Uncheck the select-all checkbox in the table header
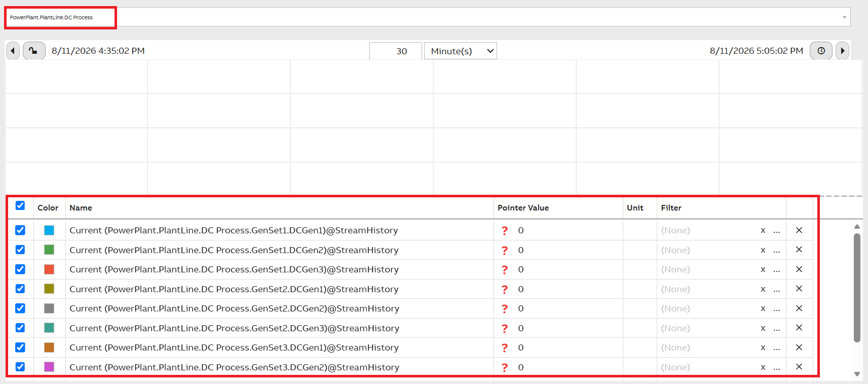The width and height of the screenshot is (868, 384). pos(20,205)
